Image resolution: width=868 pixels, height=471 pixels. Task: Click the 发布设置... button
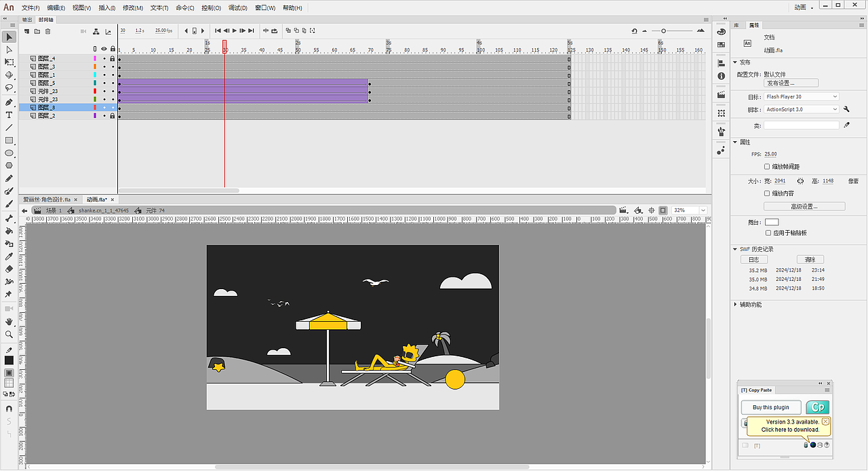click(x=791, y=83)
